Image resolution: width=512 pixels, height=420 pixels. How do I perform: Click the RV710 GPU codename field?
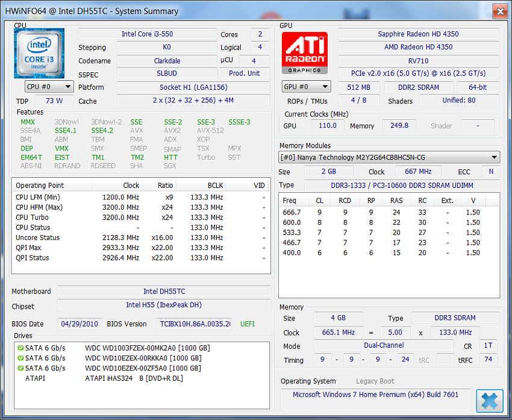pos(419,61)
